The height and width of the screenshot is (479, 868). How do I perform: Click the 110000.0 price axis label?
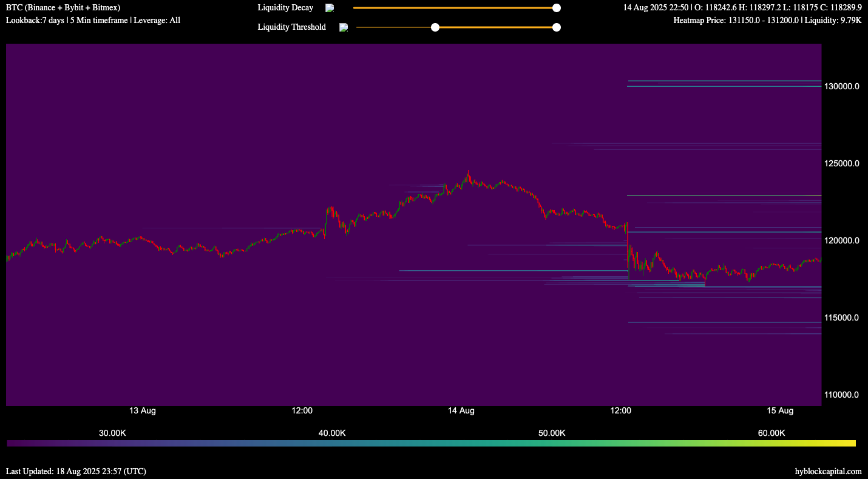coord(841,395)
